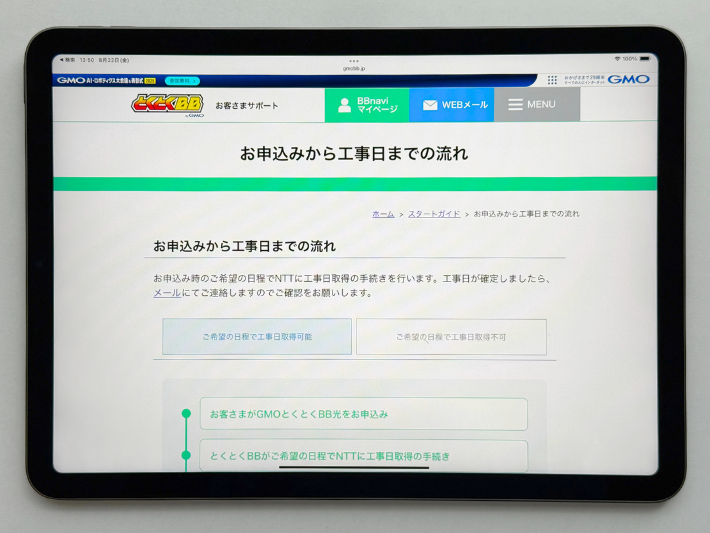Open the MENU hamburger button
710x533 pixels.
pos(537,105)
